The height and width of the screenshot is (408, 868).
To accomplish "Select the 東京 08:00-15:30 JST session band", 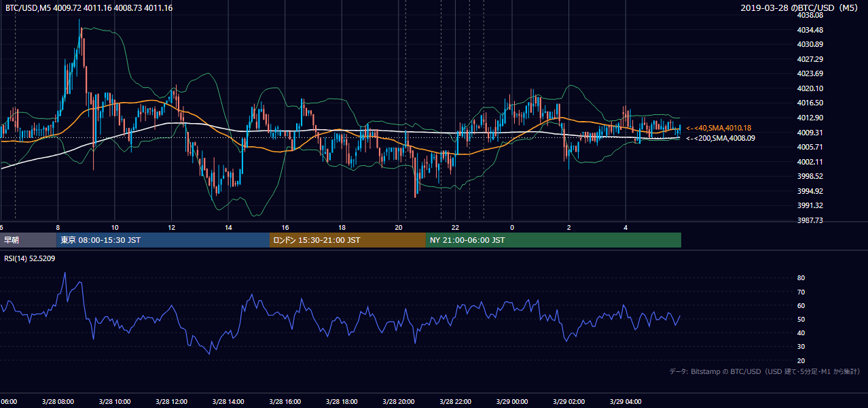I will click(x=164, y=240).
